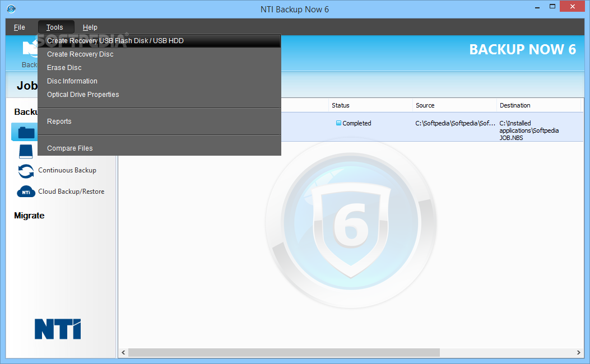Image resolution: width=590 pixels, height=364 pixels.
Task: Select the destination path ending JOB.NBS
Action: 529,130
